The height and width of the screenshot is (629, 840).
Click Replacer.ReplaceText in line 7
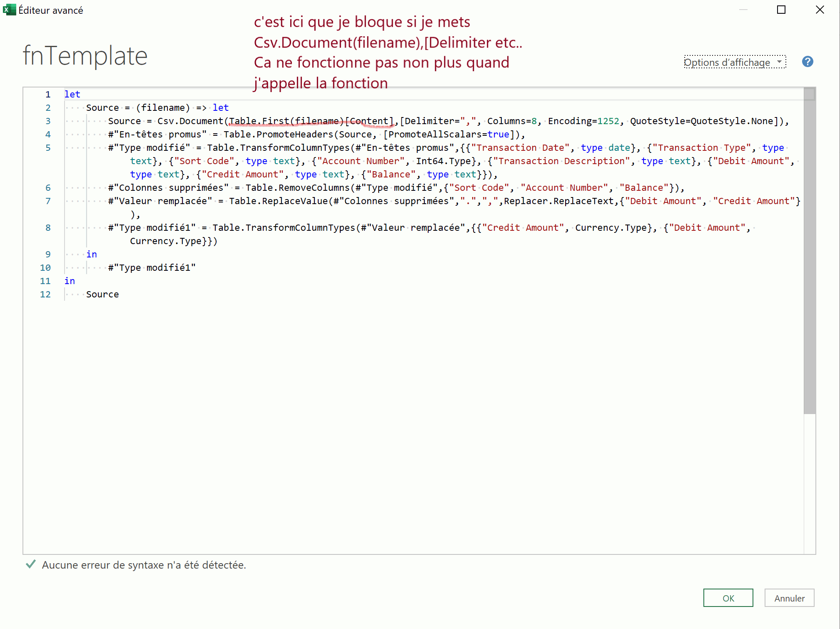tap(558, 201)
